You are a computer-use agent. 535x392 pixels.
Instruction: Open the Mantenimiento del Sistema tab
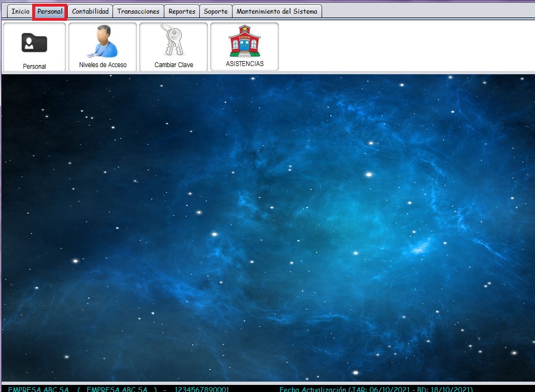point(277,11)
